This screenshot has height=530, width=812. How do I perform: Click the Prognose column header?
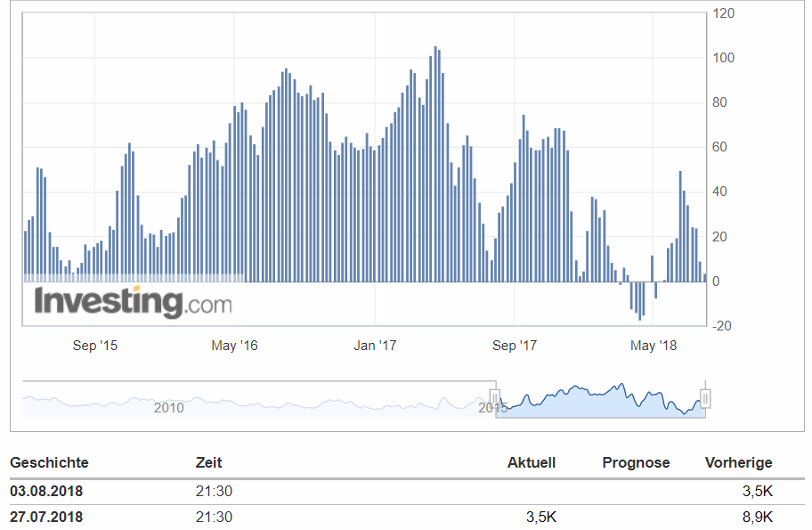point(636,462)
